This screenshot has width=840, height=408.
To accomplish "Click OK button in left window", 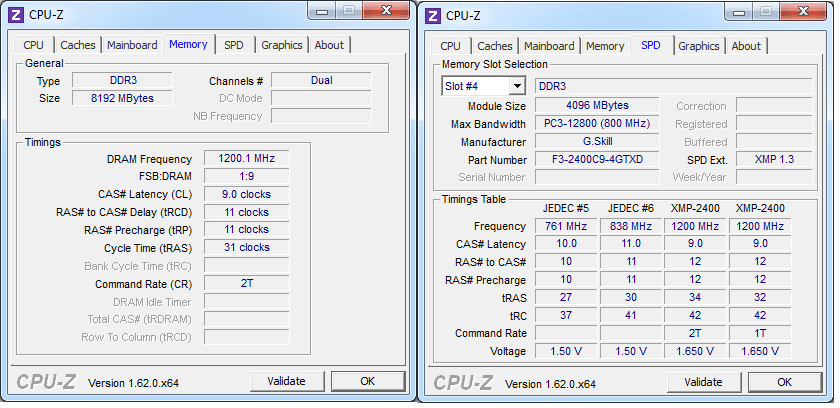I will click(368, 381).
